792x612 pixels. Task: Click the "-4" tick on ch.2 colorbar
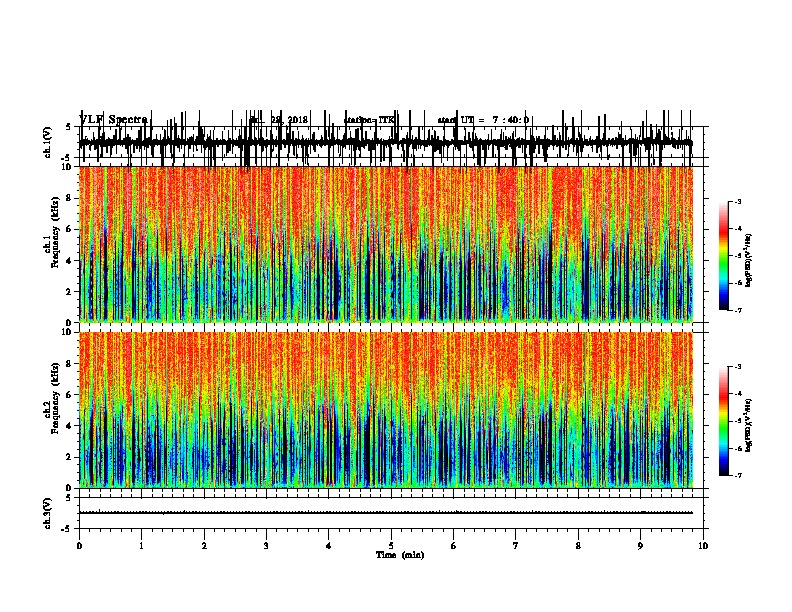(x=738, y=394)
